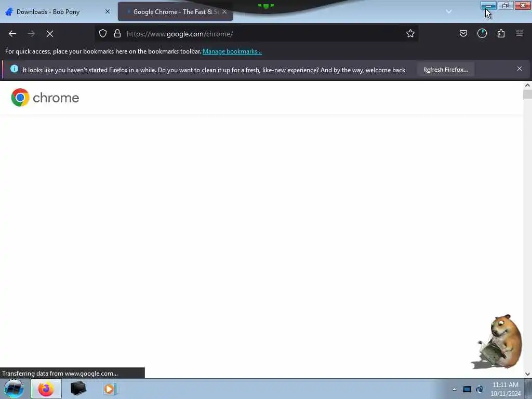Screen dimensions: 532x399
Task: Click the page scrollbar down arrow
Action: (x=527, y=374)
